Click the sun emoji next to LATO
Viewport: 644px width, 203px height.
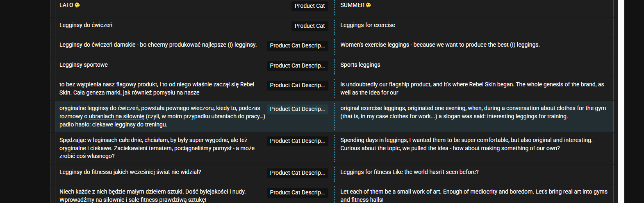77,5
